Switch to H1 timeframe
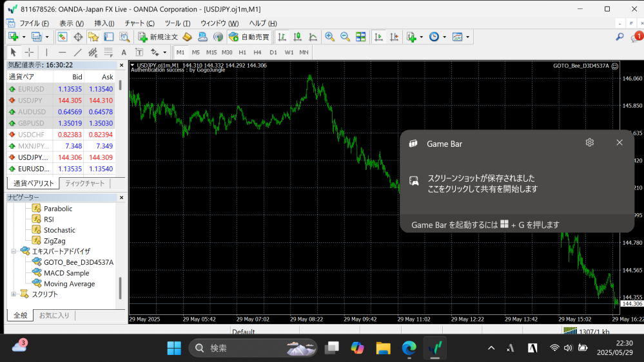Screen dimensions: 644x362 (x=242, y=52)
